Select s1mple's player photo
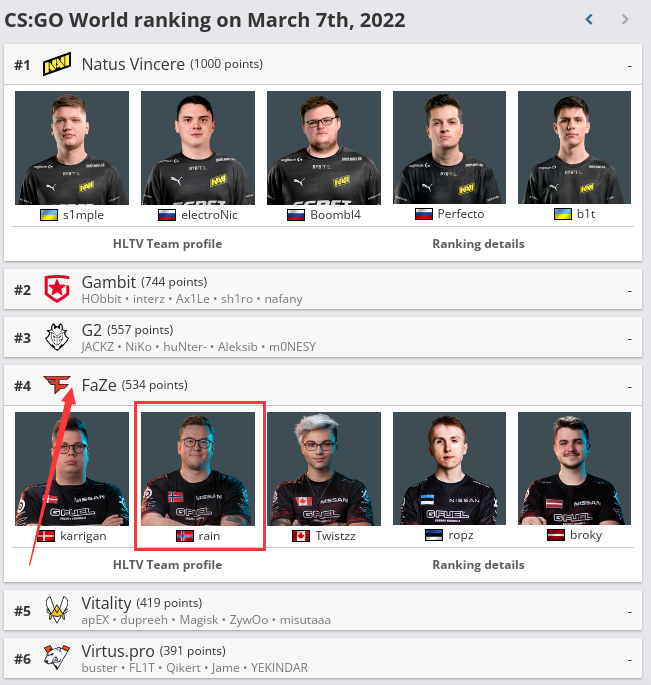 click(72, 148)
